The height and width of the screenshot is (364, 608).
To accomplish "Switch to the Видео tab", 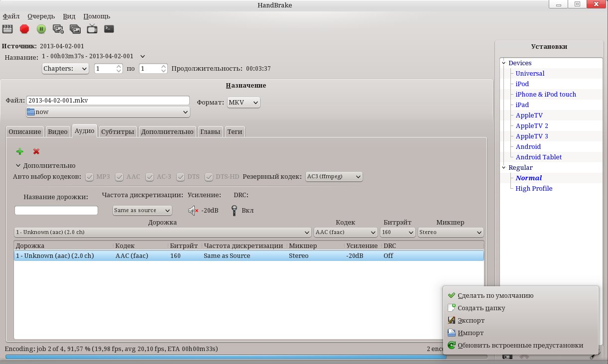I will click(x=58, y=132).
